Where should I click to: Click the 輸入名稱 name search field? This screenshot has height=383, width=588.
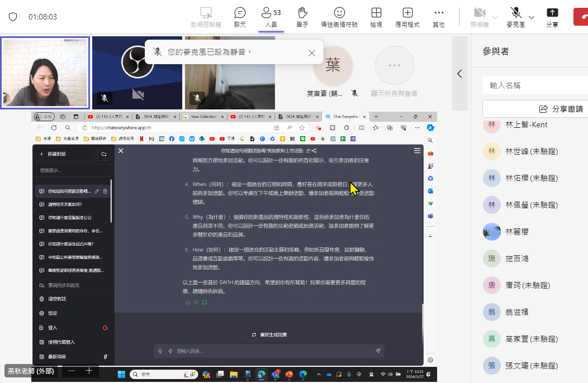tap(536, 85)
